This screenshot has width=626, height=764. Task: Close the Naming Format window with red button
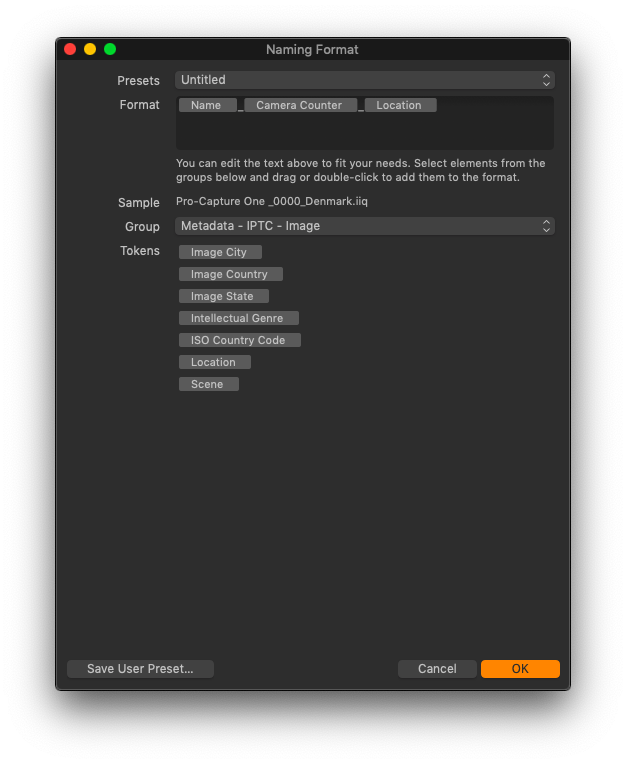(x=70, y=49)
